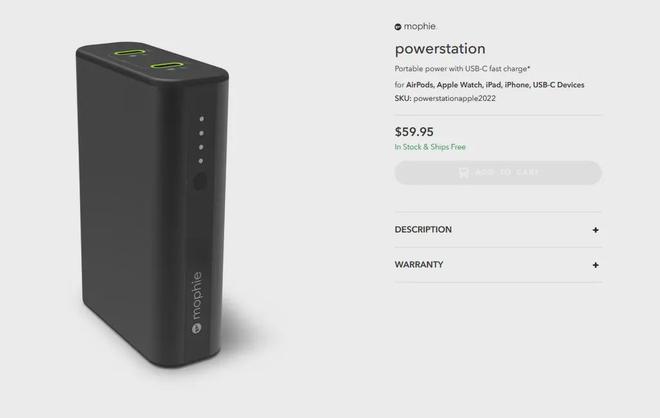660x418 pixels.
Task: Open the WARRANTY heading
Action: pyautogui.click(x=419, y=265)
